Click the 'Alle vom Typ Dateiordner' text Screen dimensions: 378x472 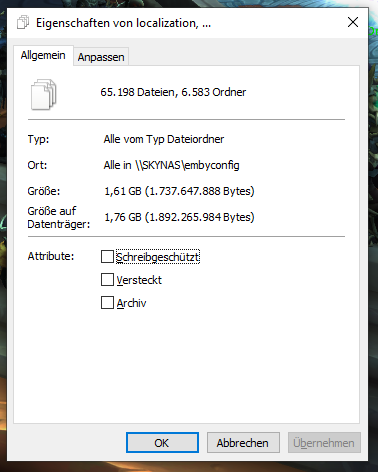(164, 139)
